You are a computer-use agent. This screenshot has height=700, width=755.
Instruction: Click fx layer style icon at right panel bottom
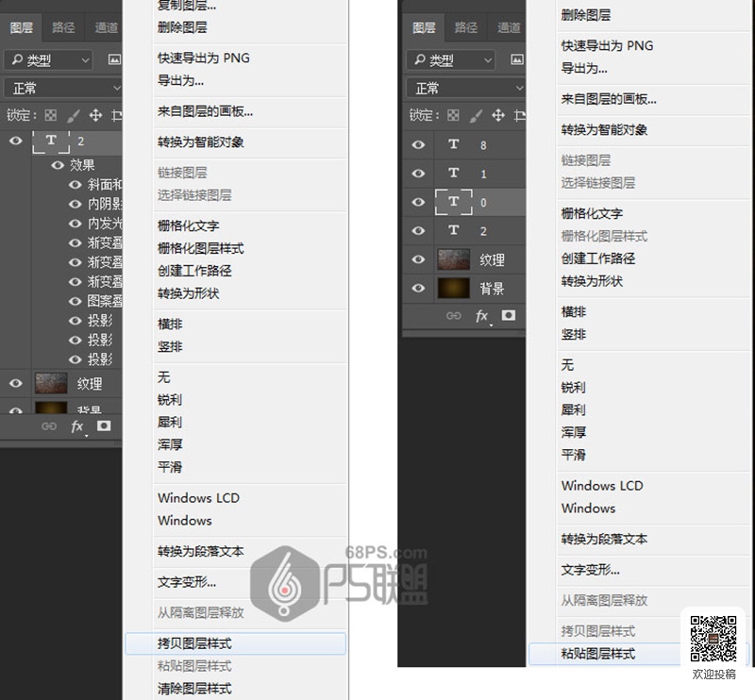[482, 316]
